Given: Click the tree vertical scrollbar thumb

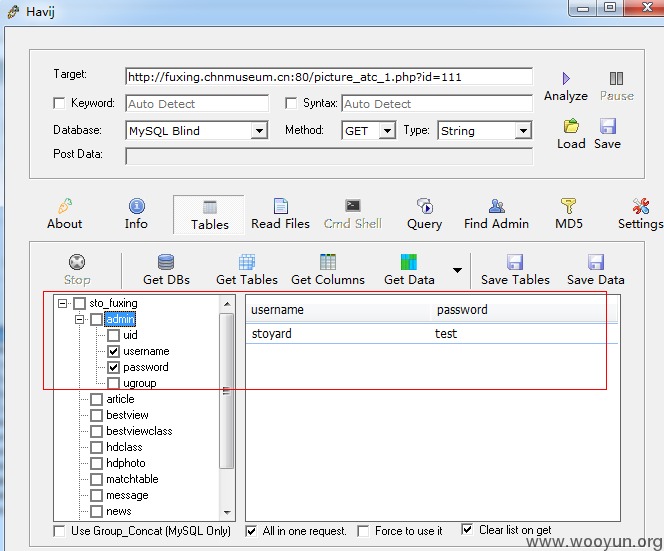Looking at the screenshot, I should 227,390.
